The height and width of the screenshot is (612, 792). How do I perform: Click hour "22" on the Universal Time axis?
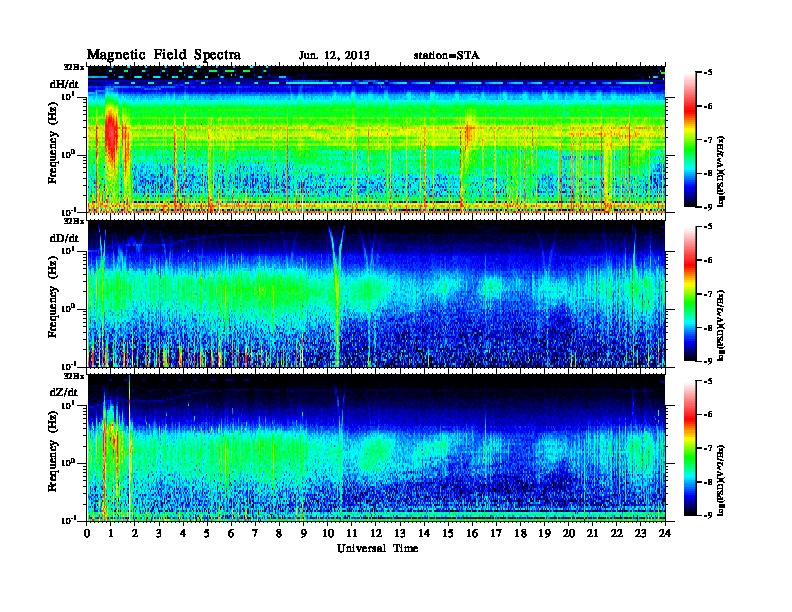(617, 533)
